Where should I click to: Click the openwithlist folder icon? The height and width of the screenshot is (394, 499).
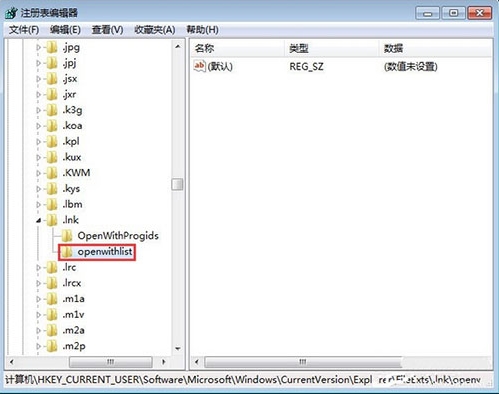(67, 252)
